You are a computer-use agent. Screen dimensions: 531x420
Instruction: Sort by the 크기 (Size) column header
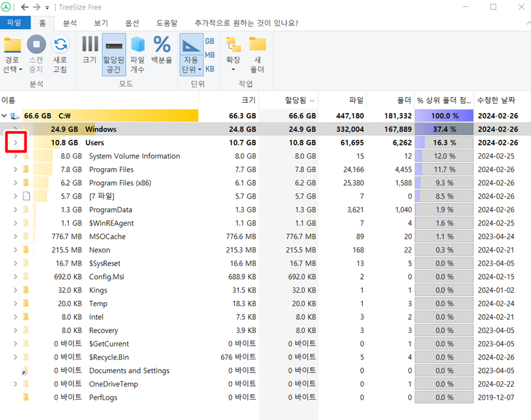(229, 100)
